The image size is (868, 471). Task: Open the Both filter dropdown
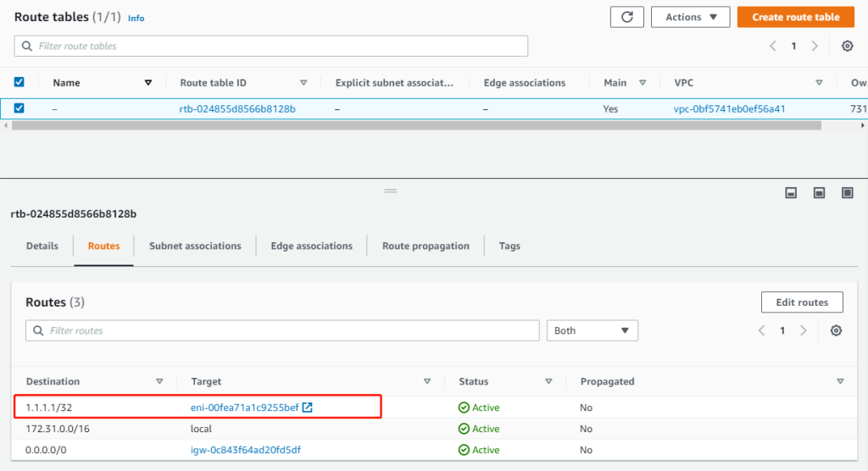[x=592, y=330]
